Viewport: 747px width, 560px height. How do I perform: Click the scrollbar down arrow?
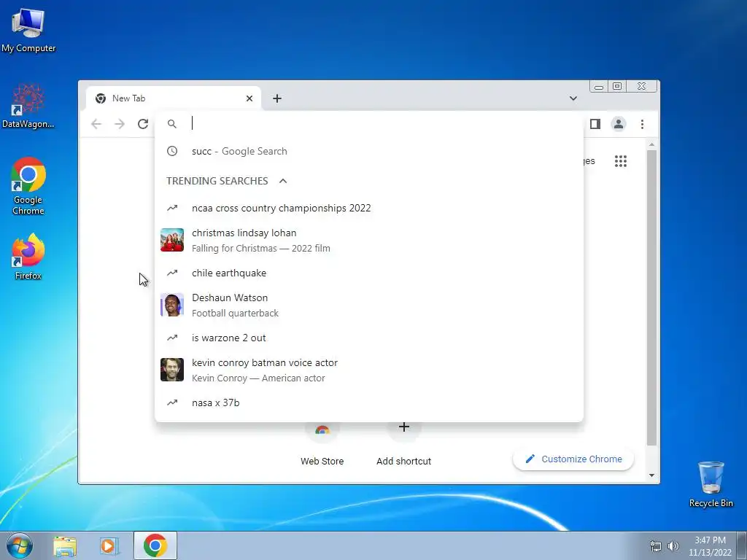click(x=651, y=475)
